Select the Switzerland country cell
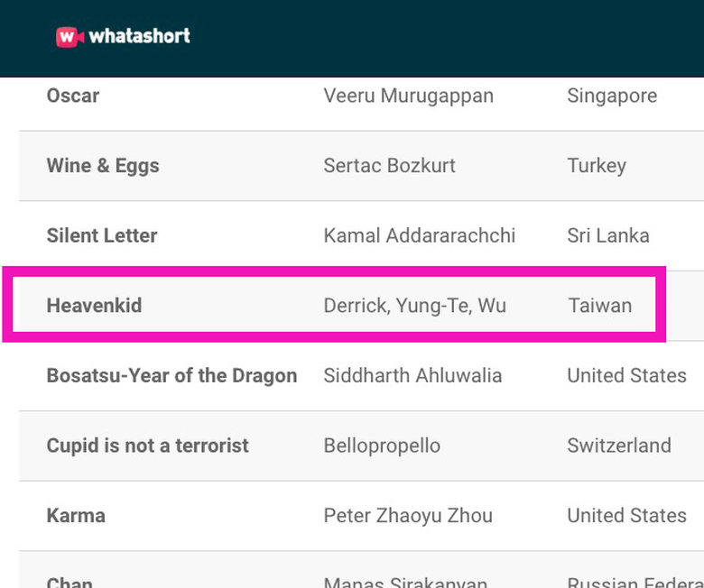 point(619,446)
